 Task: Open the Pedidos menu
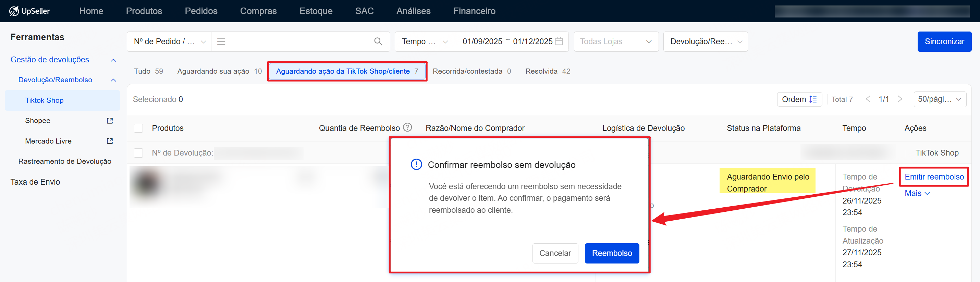point(201,11)
